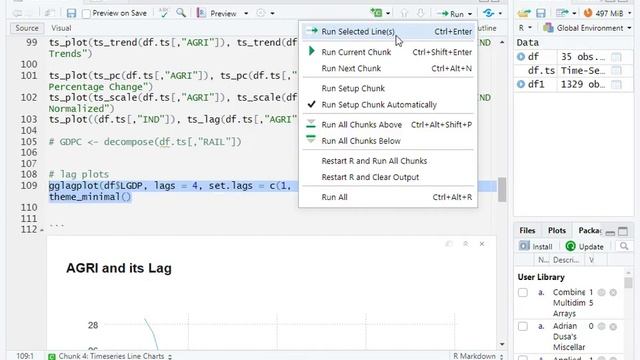
Task: Collapse chunk output with double-chevron icon
Action: pyautogui.click(x=465, y=244)
